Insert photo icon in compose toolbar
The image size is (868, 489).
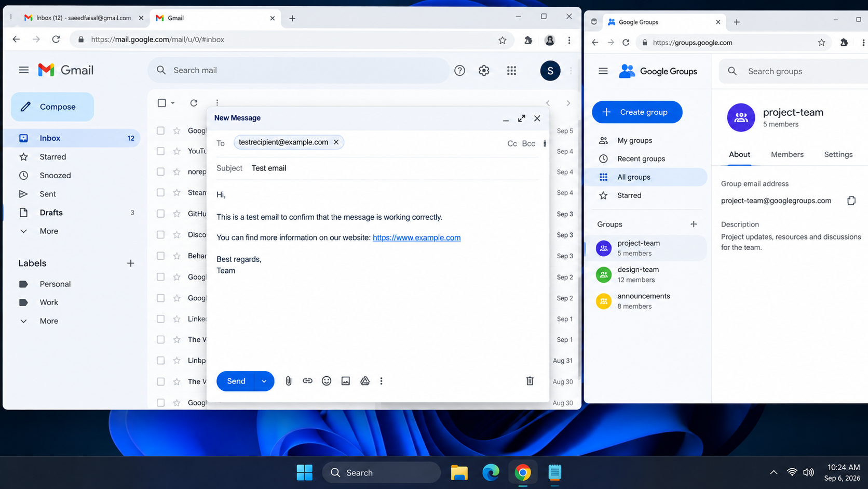point(346,381)
